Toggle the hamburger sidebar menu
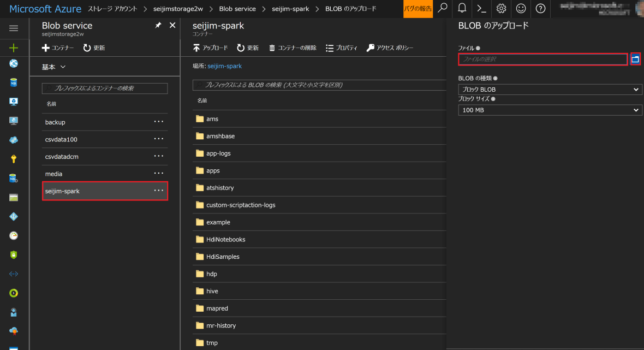Viewport: 644px width, 350px height. click(x=14, y=28)
